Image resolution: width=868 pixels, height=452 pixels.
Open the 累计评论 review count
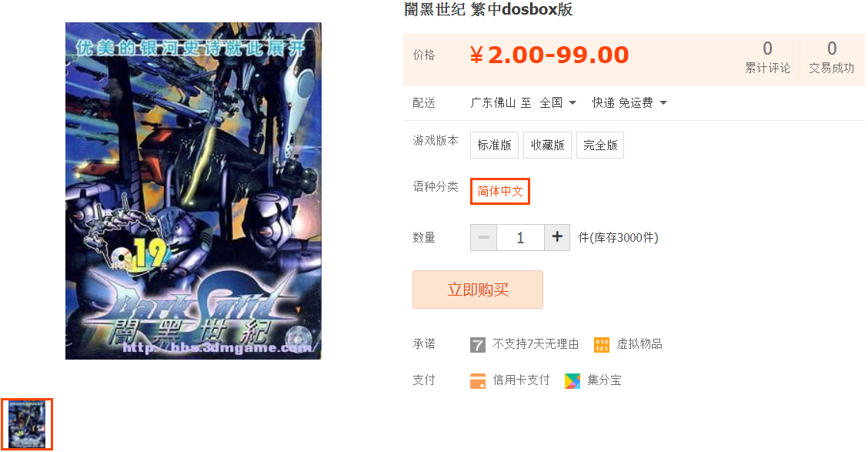tap(767, 57)
